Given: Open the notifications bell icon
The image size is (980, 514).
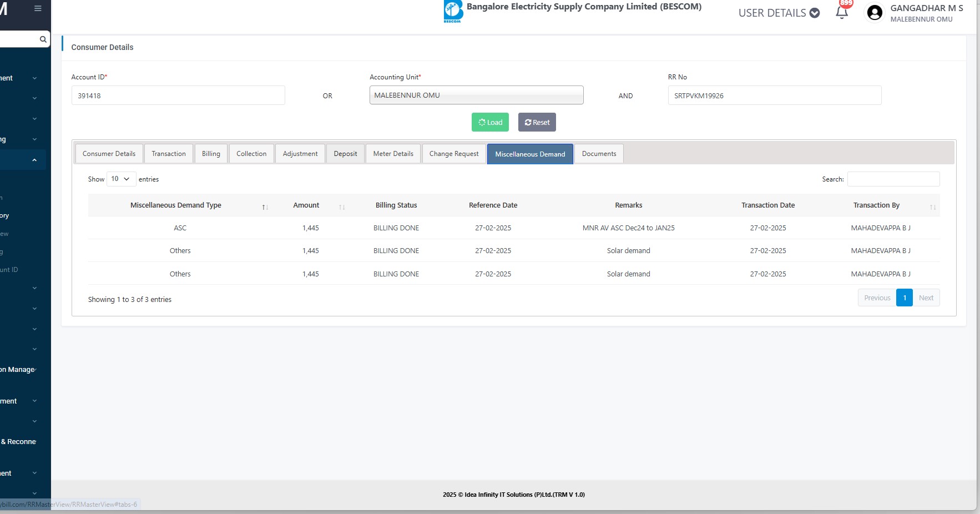Looking at the screenshot, I should pos(842,13).
